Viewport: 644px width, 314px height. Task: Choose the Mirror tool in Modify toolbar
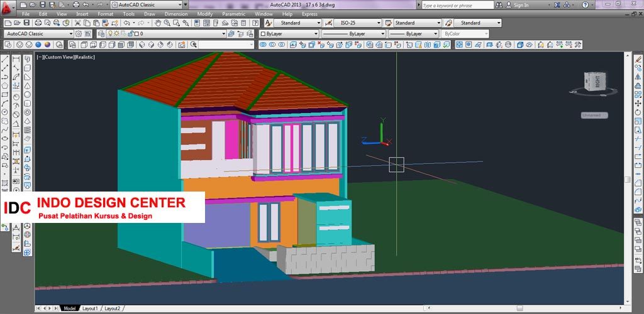638,77
